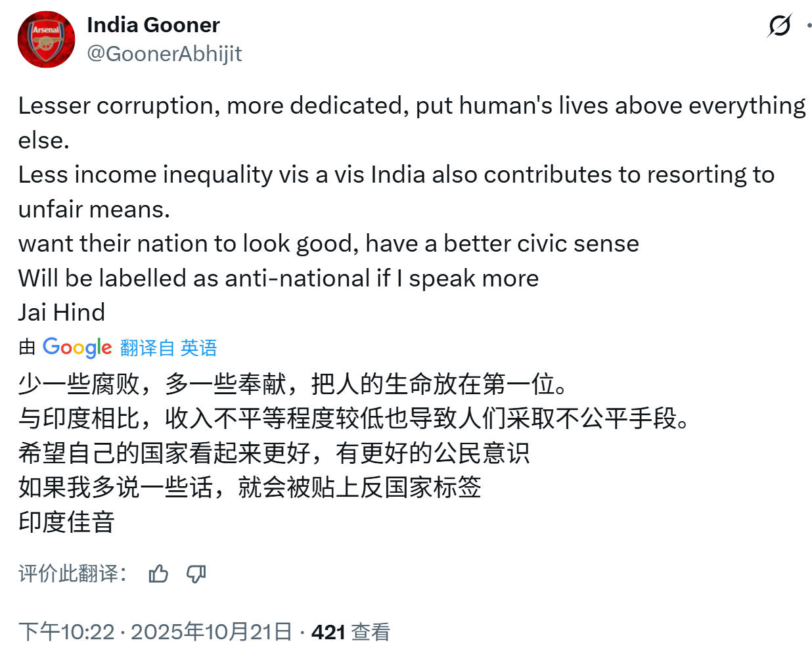Screen dimensions: 812x657
Task: Open the Arsenal profile avatar
Action: click(46, 39)
